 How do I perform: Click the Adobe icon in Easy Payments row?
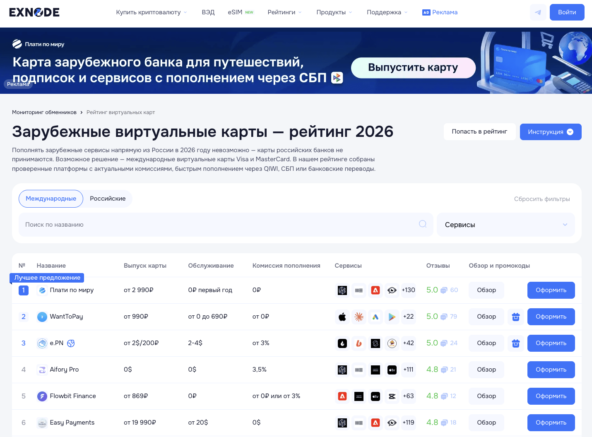[x=375, y=422]
